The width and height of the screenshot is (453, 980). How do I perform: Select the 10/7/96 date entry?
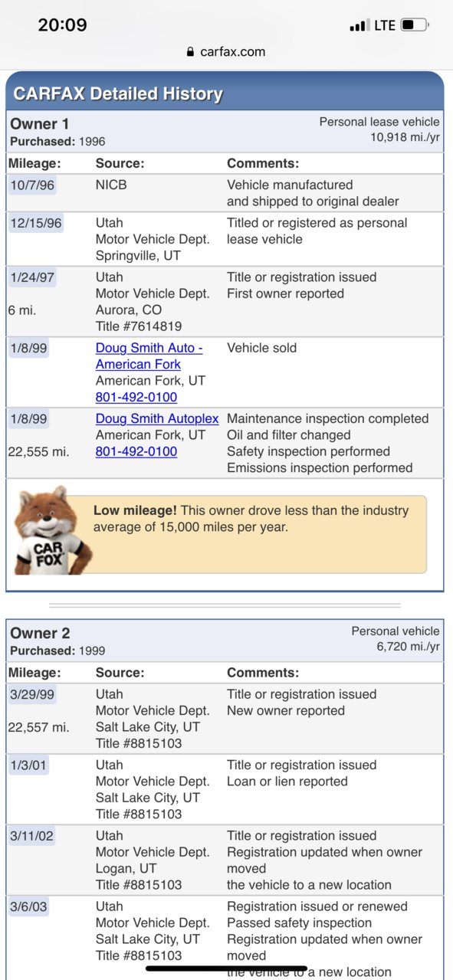pyautogui.click(x=31, y=185)
